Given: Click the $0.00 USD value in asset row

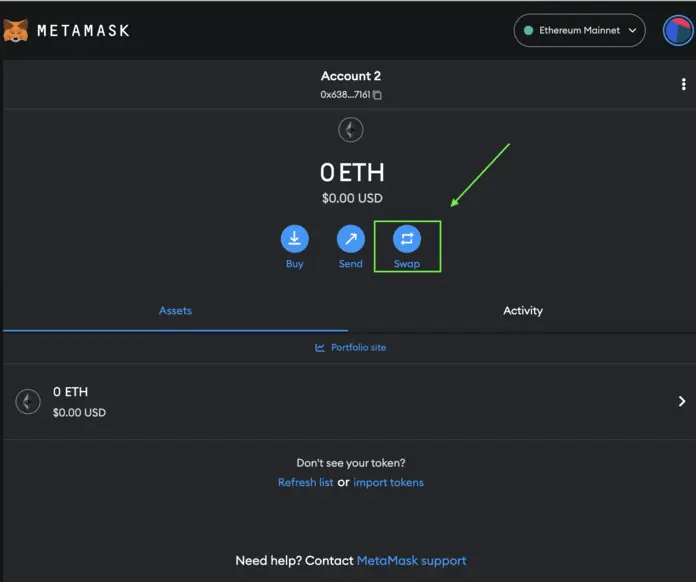Looking at the screenshot, I should [79, 412].
